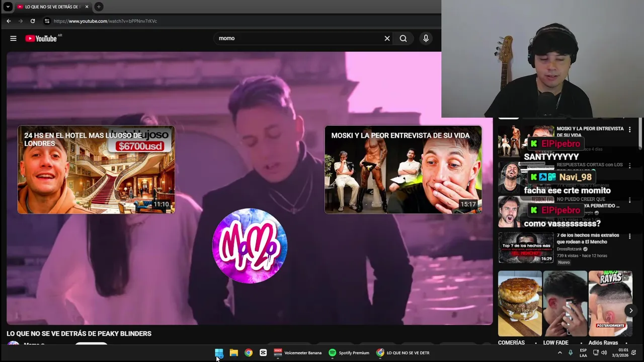644x362 pixels.
Task: Click the Momo channel logo on end screen
Action: click(250, 245)
